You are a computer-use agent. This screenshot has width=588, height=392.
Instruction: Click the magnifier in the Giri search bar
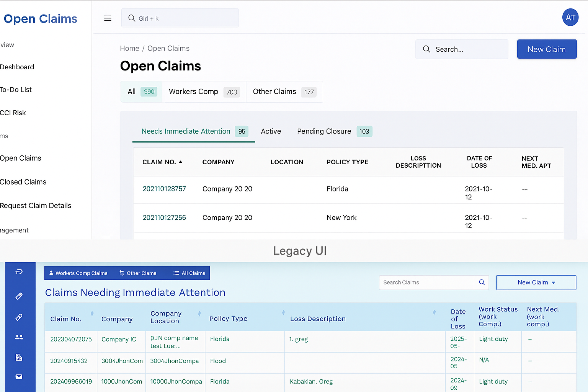[131, 18]
